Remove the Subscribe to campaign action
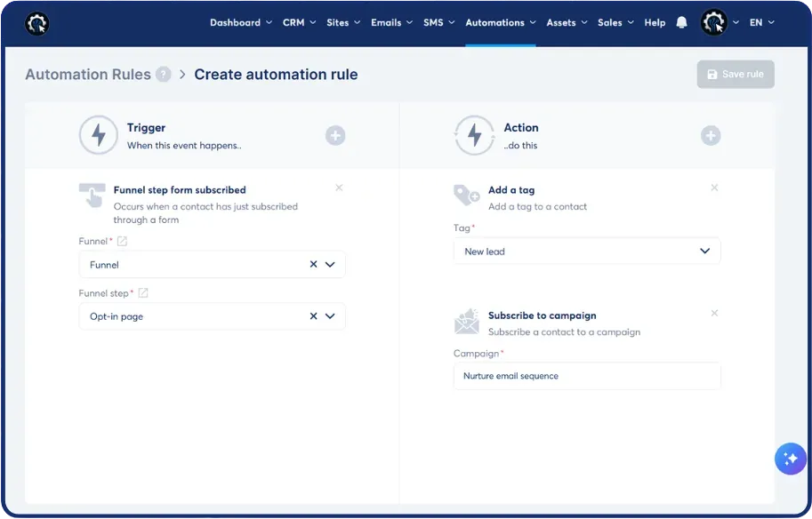This screenshot has width=812, height=519. click(715, 313)
